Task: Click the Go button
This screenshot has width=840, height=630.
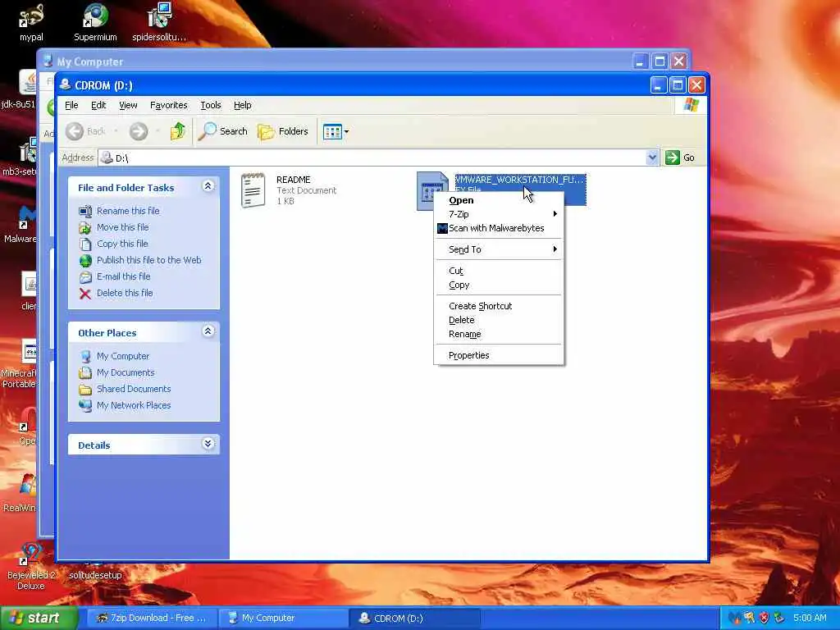Action: [680, 157]
